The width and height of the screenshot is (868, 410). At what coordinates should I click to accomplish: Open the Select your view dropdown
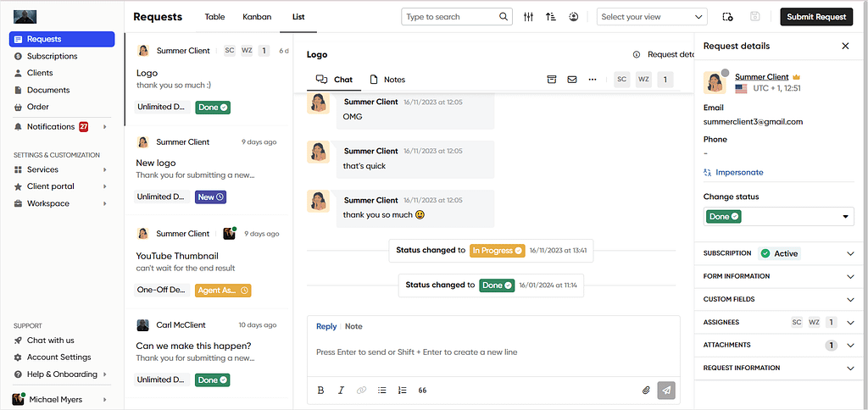point(652,17)
